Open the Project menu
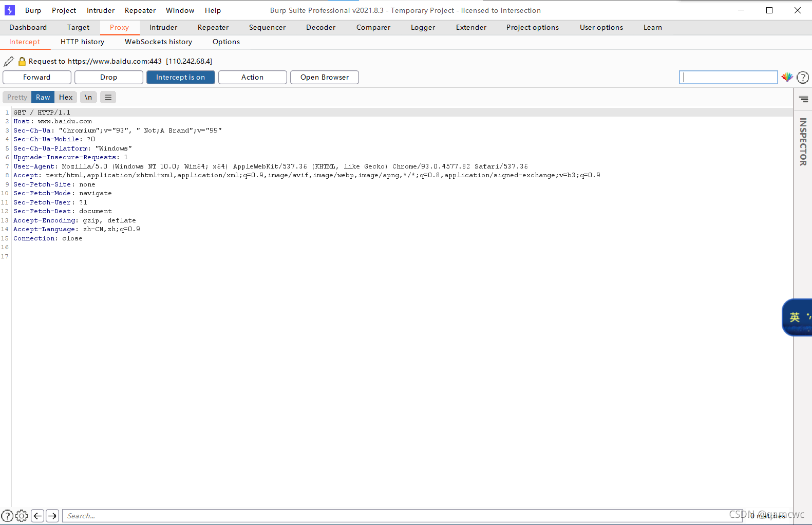Viewport: 812px width, 525px height. point(64,10)
